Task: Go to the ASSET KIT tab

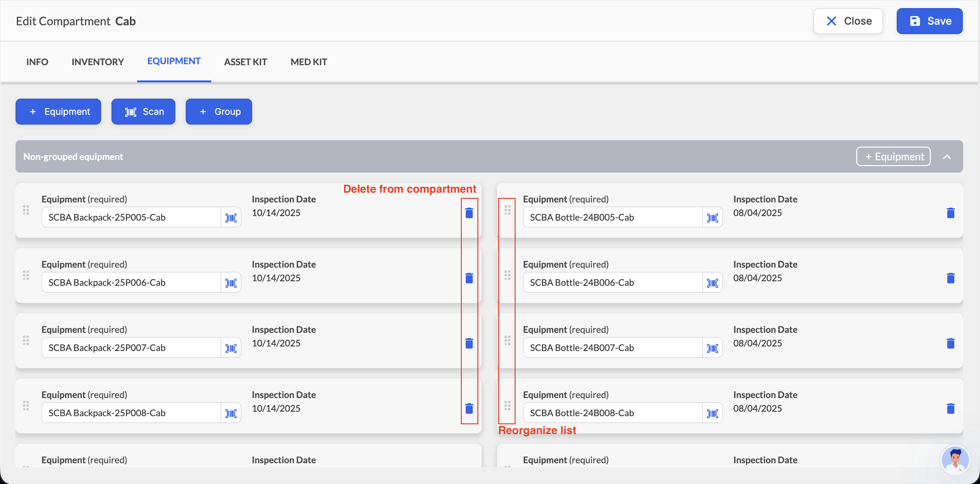Action: click(x=245, y=62)
